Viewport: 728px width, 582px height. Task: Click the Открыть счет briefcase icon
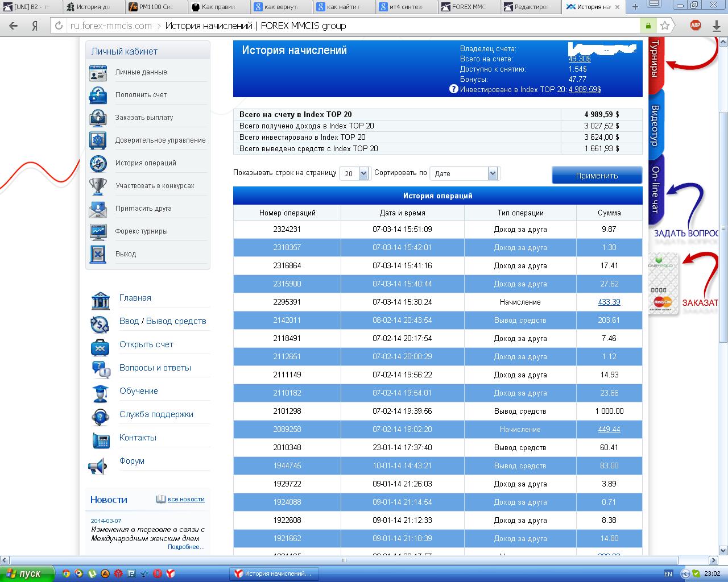click(x=100, y=347)
